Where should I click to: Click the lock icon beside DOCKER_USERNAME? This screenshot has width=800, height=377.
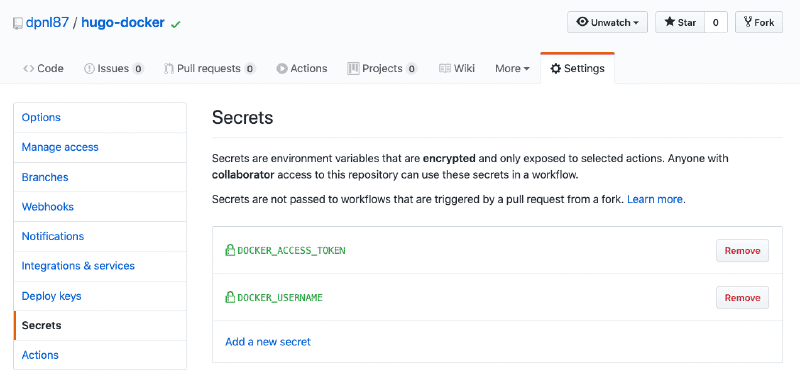pos(230,297)
